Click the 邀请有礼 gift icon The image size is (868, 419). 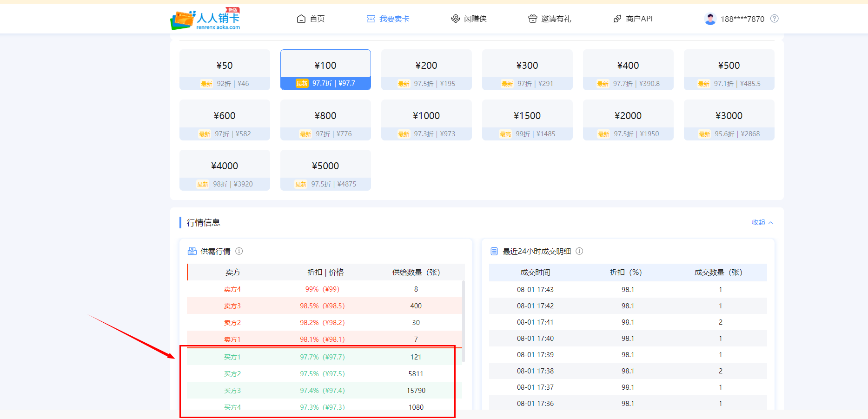click(x=532, y=19)
